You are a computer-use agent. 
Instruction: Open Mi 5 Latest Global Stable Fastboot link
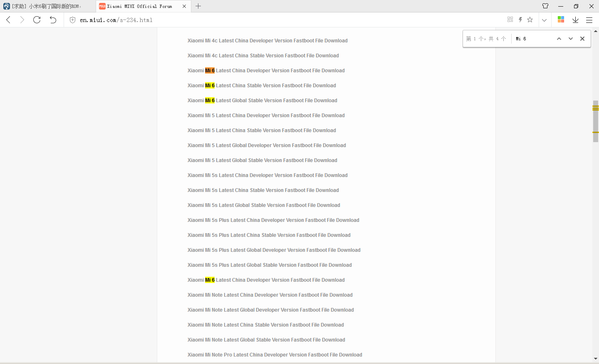click(262, 160)
